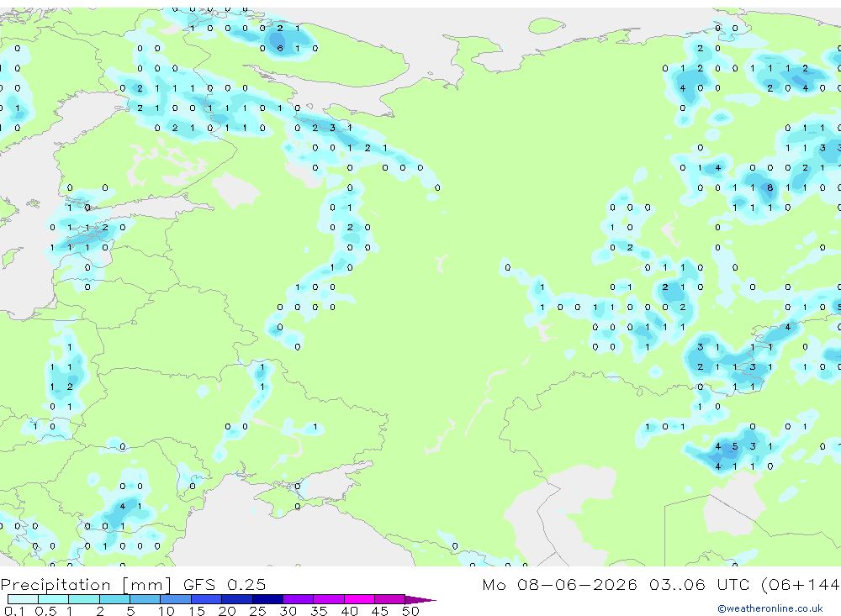Screen dimensions: 841x616
Task: Click the "03..06 UTC" time label
Action: pyautogui.click(x=700, y=584)
